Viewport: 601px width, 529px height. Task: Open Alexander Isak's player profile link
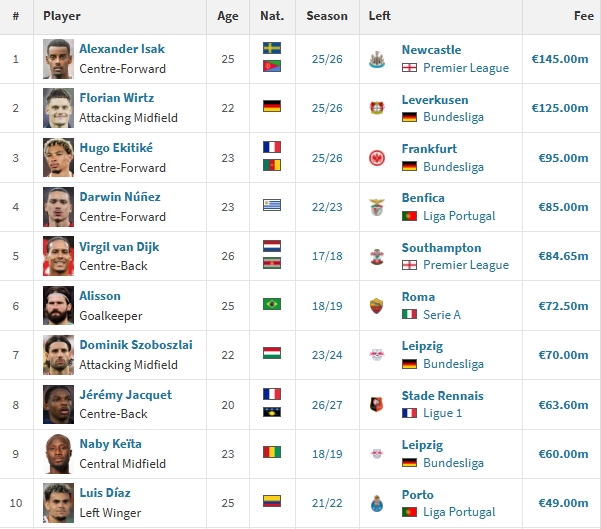coord(122,49)
